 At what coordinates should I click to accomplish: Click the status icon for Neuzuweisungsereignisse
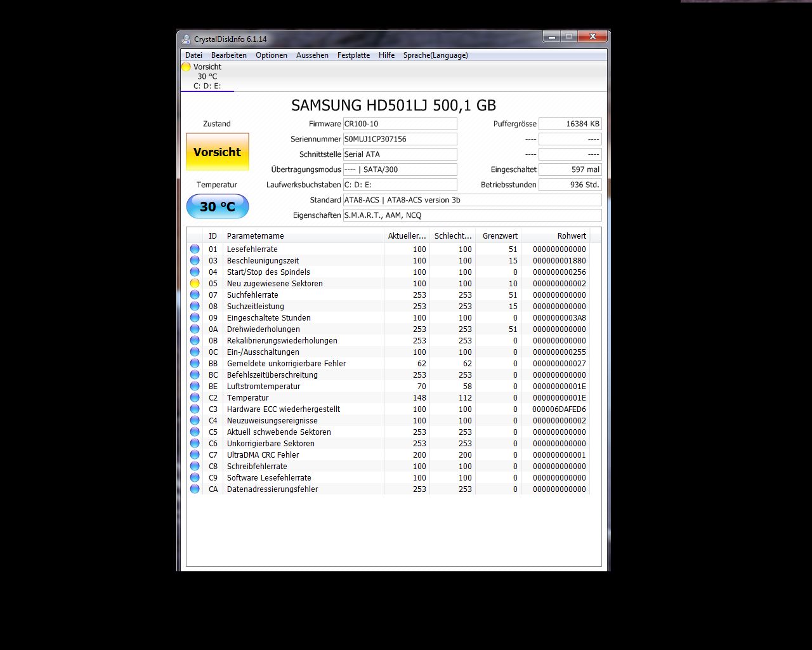point(195,420)
